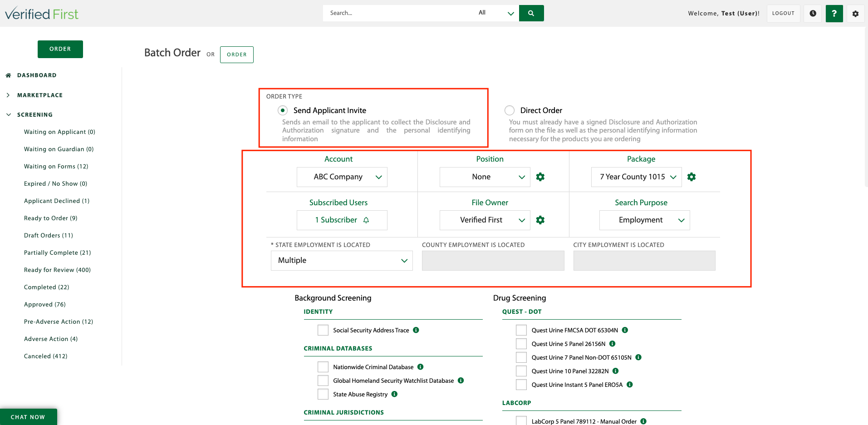Open the Search Purpose Employment dropdown

tap(645, 220)
